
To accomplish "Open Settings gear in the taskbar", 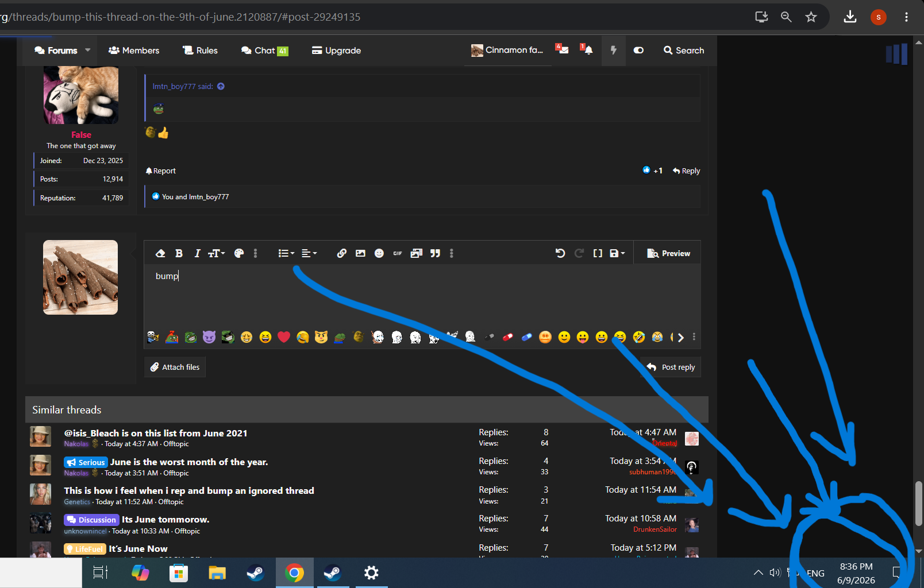I will coord(371,572).
